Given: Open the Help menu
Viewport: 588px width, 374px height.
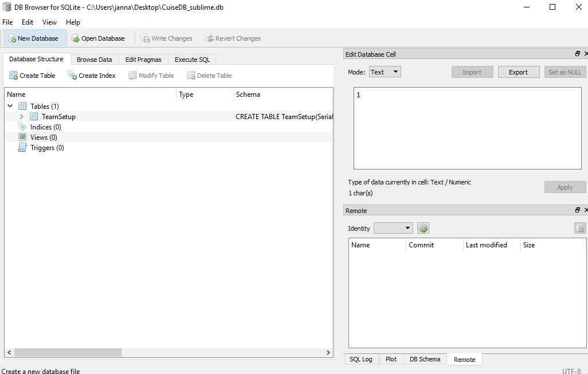Looking at the screenshot, I should [x=73, y=22].
